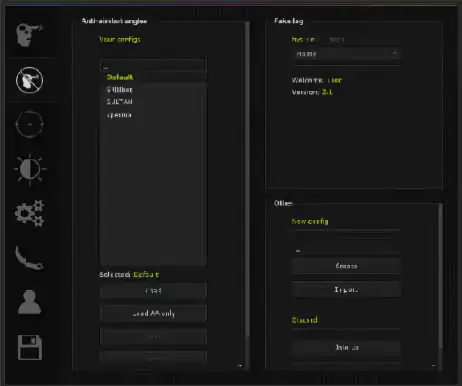Screen dimensions: 462x386
Task: Open the Fake lag mode dropdown
Action: (x=347, y=54)
